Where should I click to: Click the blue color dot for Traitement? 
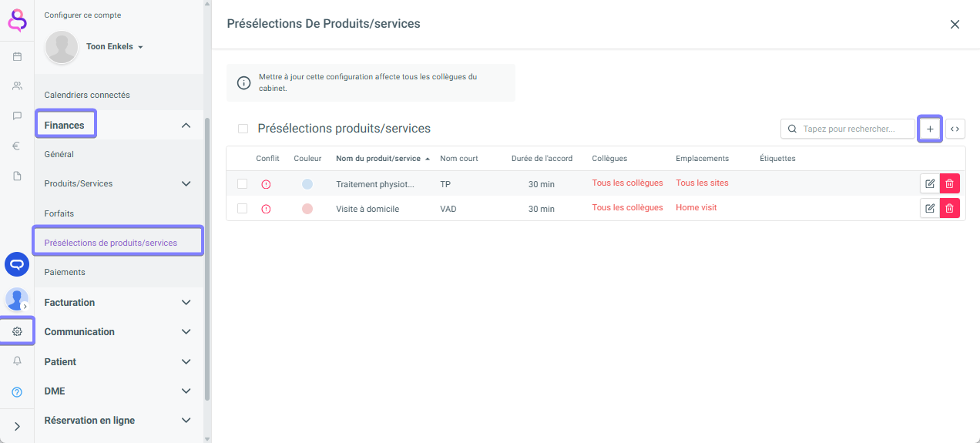tap(307, 184)
